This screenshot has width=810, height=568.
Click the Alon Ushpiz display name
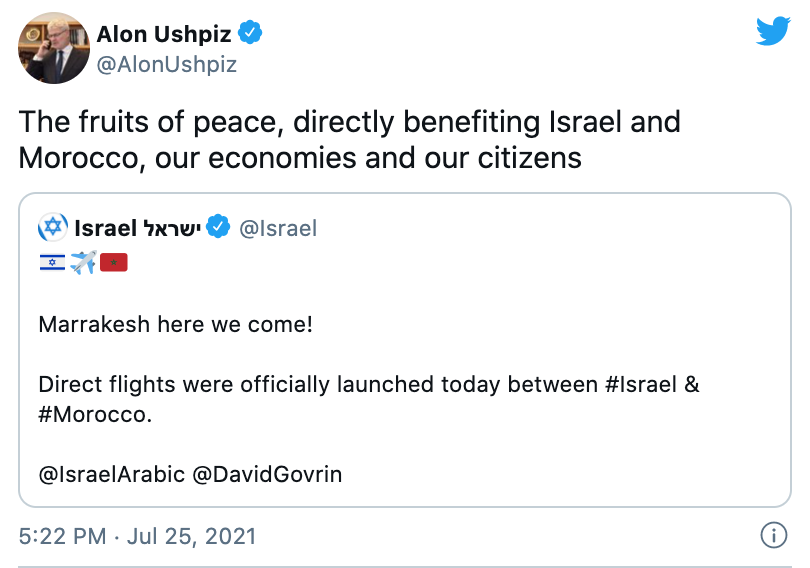[x=163, y=34]
